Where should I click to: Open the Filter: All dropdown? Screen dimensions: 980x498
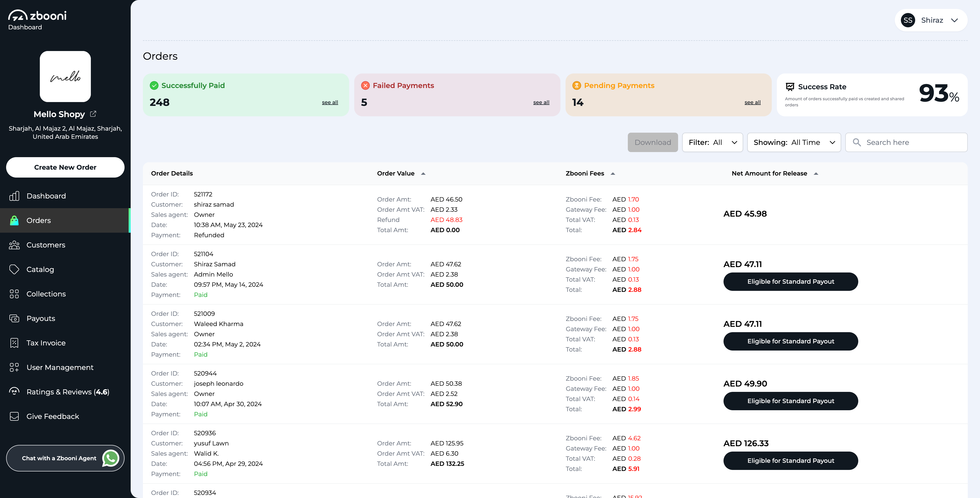point(712,142)
